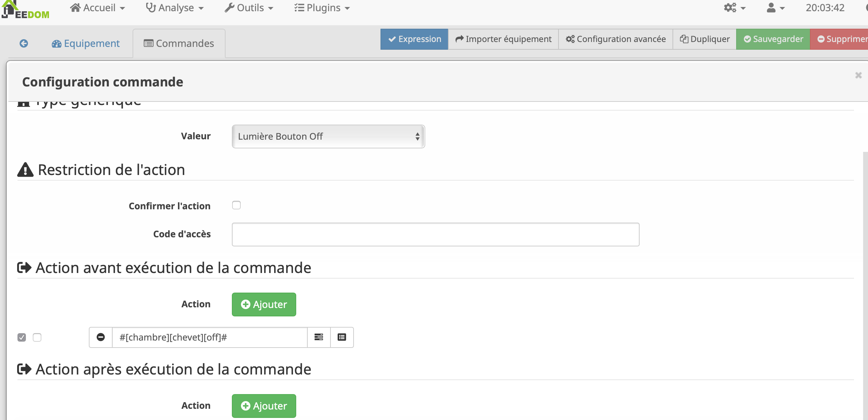Switch to the Commandes tab

point(179,43)
